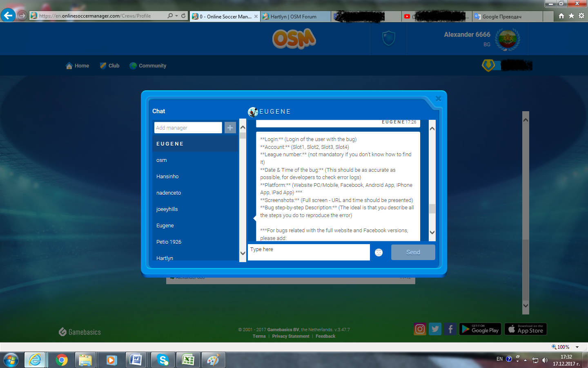Click the Privacy Statement link
This screenshot has height=368, width=588.
pos(291,336)
